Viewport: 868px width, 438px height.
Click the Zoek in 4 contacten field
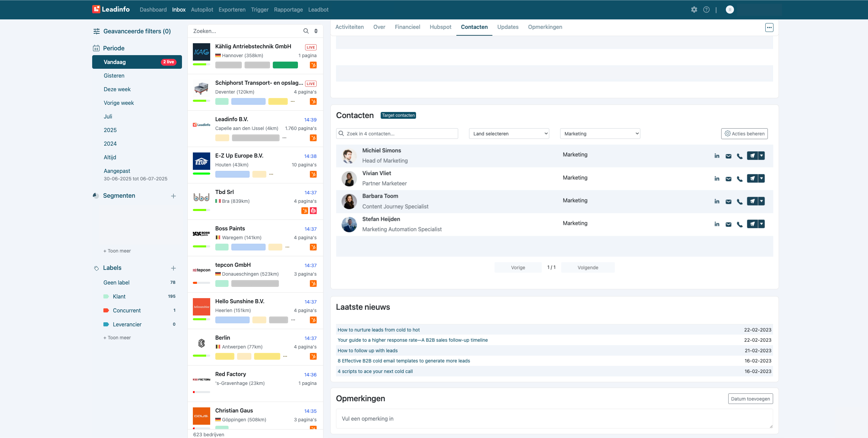397,134
